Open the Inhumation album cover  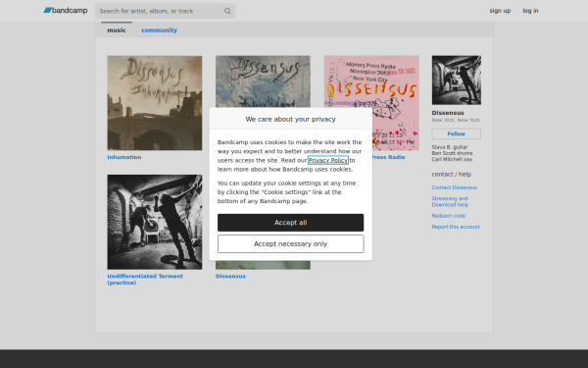[155, 103]
